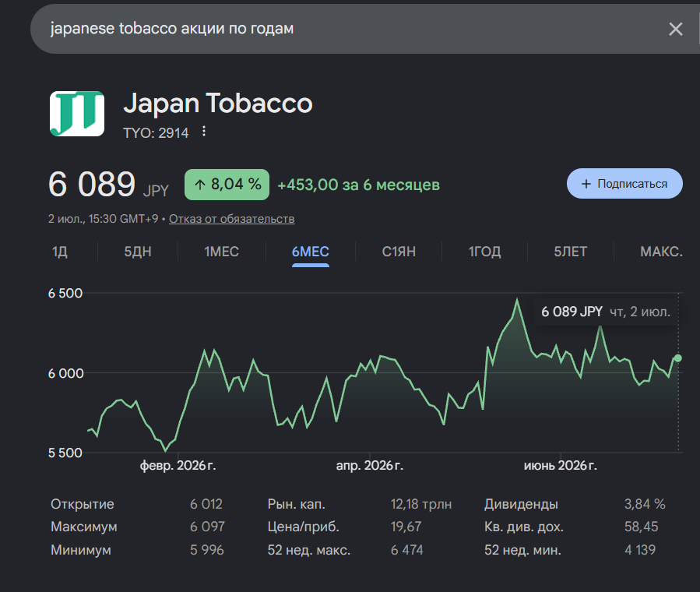Click the 8,04 % change badge

pos(227,184)
